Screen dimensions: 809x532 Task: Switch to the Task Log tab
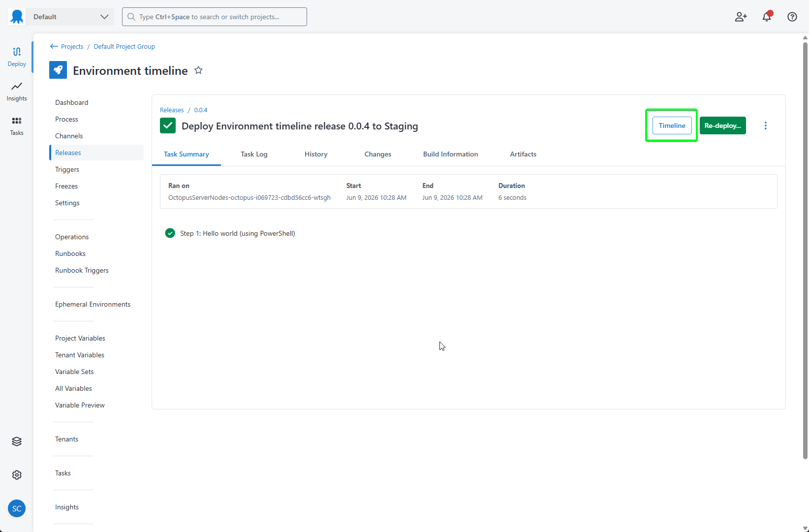click(254, 154)
